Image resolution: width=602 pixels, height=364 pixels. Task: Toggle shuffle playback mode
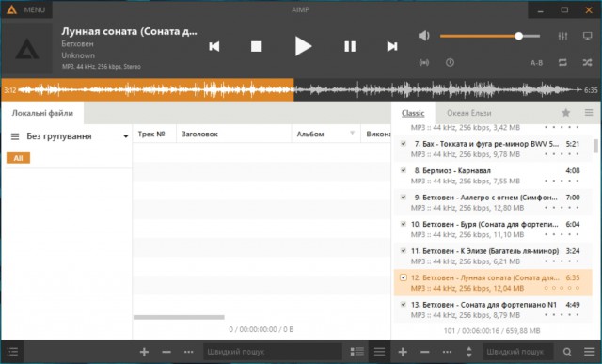click(587, 63)
